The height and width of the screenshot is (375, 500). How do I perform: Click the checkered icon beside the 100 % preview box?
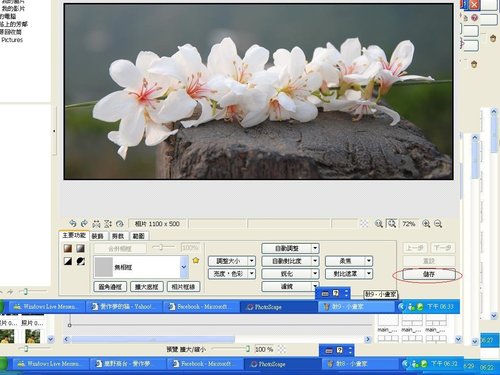(x=282, y=349)
